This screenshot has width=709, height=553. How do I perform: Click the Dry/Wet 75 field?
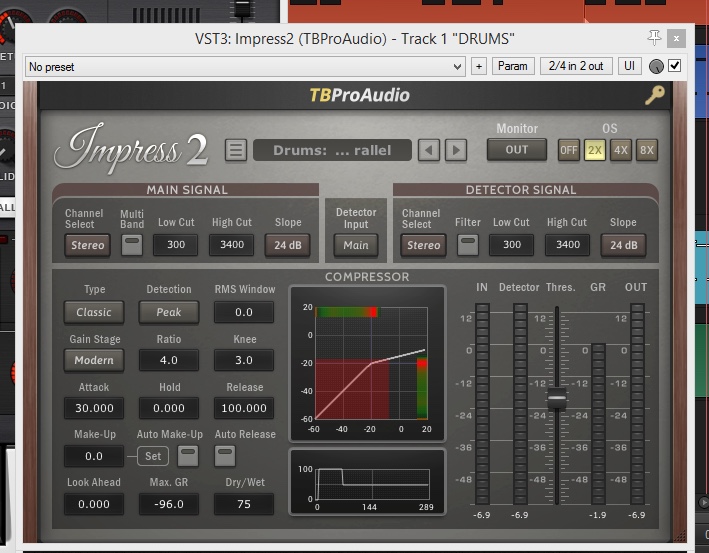(x=244, y=504)
